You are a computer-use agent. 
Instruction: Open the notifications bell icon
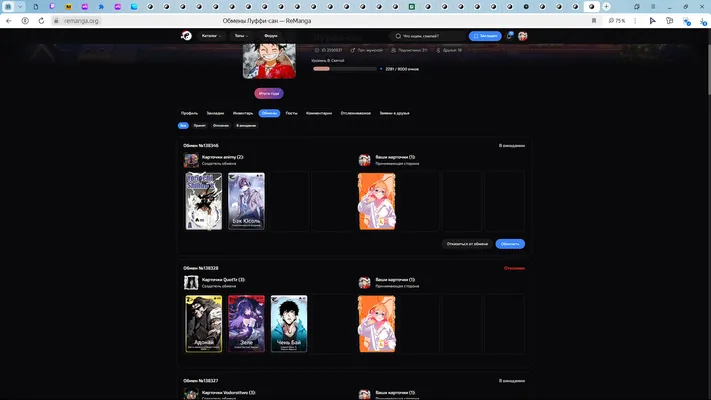coord(510,36)
